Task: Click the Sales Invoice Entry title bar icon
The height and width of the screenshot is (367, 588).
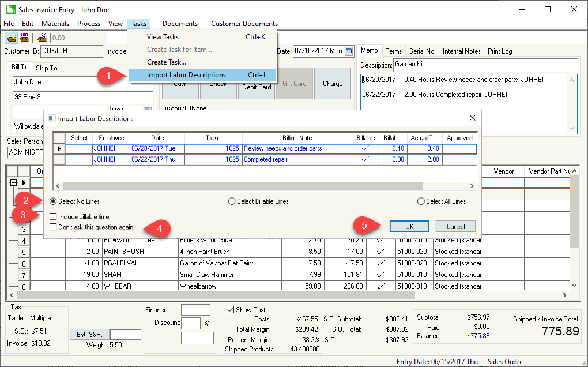Action: 10,10
